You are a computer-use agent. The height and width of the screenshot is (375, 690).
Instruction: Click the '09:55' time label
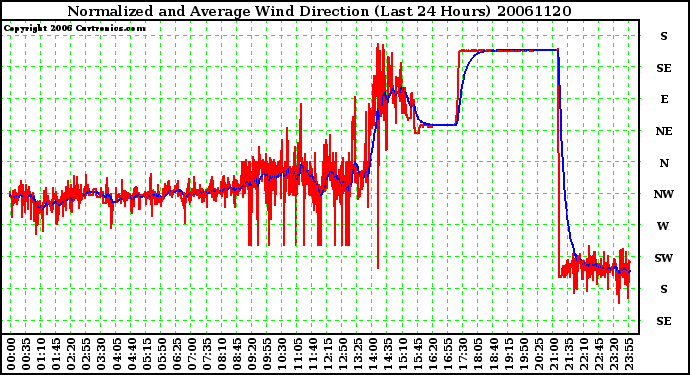pyautogui.click(x=267, y=354)
